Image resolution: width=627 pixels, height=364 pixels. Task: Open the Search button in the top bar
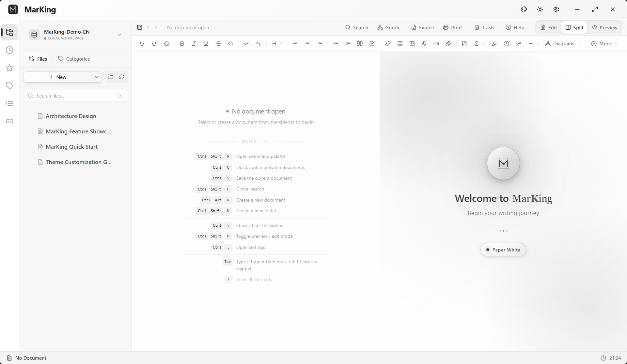(x=357, y=27)
